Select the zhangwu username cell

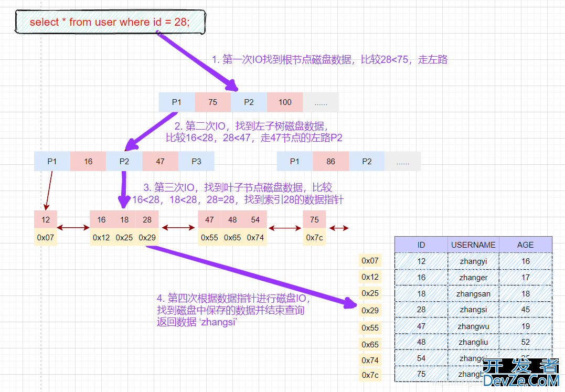(474, 326)
